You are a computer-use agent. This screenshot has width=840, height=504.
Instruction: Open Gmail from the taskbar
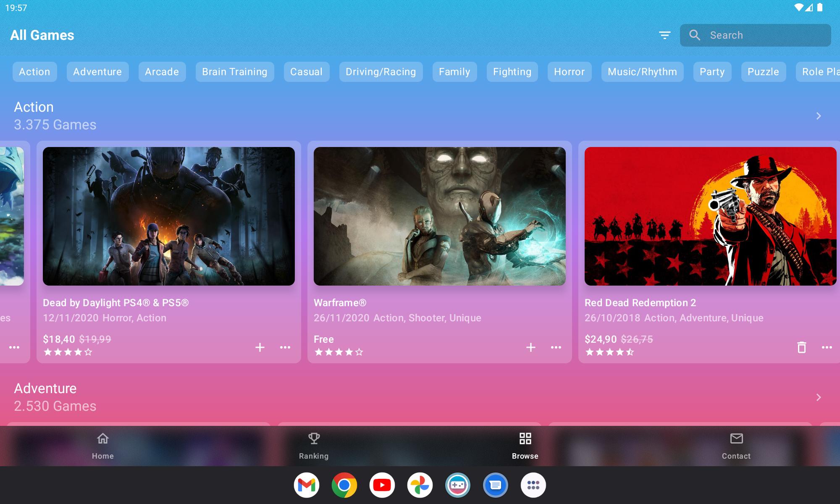[x=307, y=485]
